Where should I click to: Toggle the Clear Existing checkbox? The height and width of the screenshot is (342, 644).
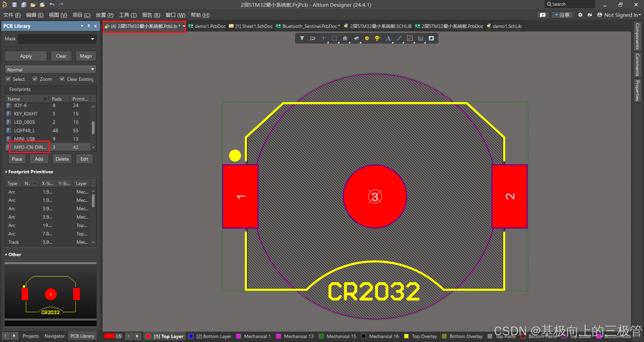tap(62, 79)
